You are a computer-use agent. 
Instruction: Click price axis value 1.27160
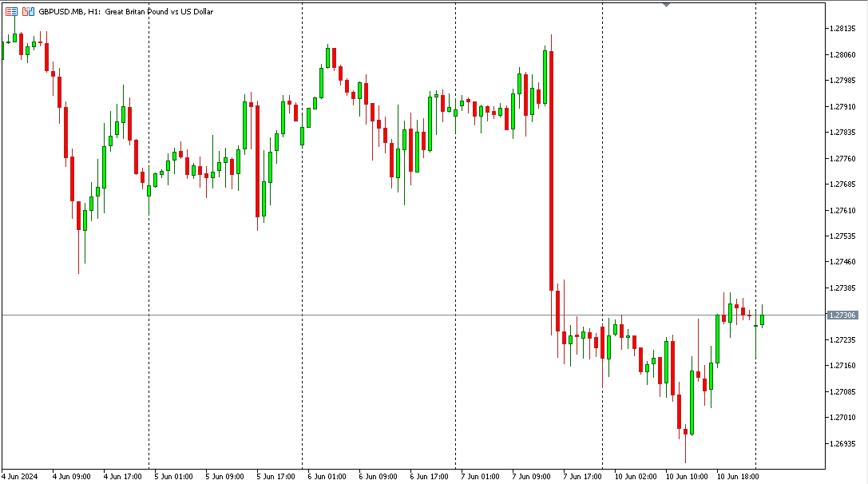point(842,366)
